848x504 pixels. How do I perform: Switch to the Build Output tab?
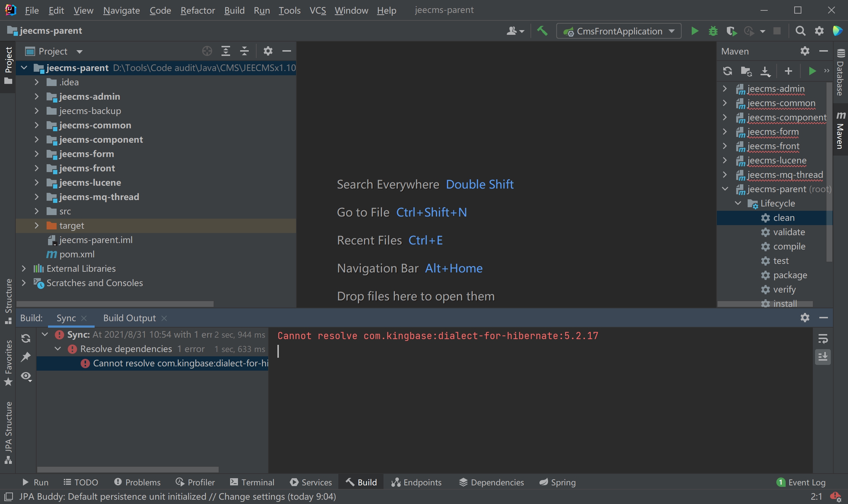pyautogui.click(x=129, y=318)
